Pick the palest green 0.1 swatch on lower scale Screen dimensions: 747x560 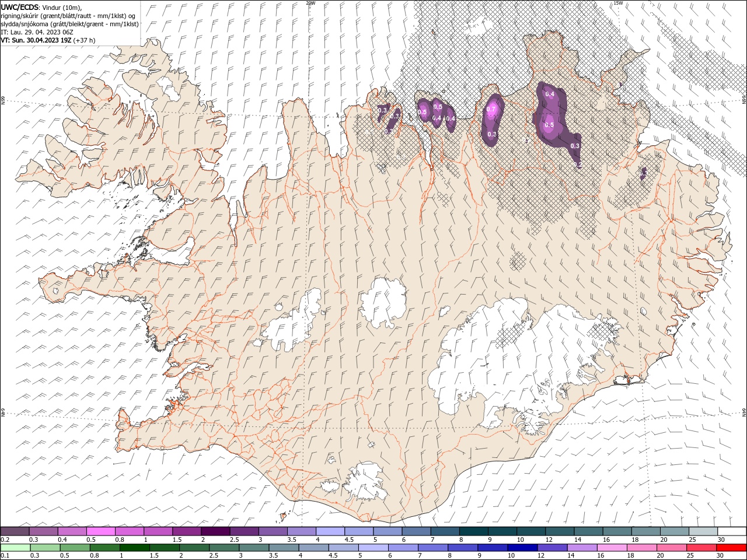point(15,548)
